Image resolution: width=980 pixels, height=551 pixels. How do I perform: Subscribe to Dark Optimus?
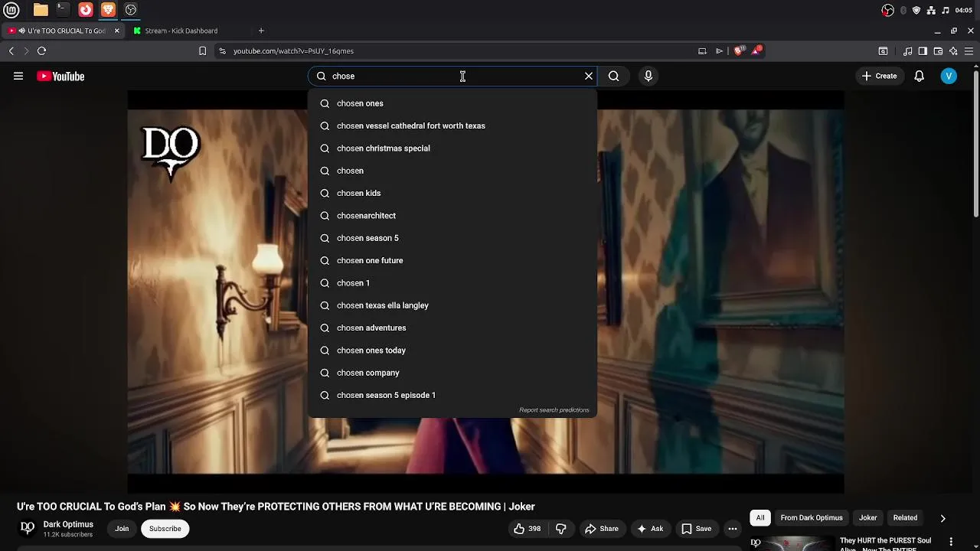(165, 529)
